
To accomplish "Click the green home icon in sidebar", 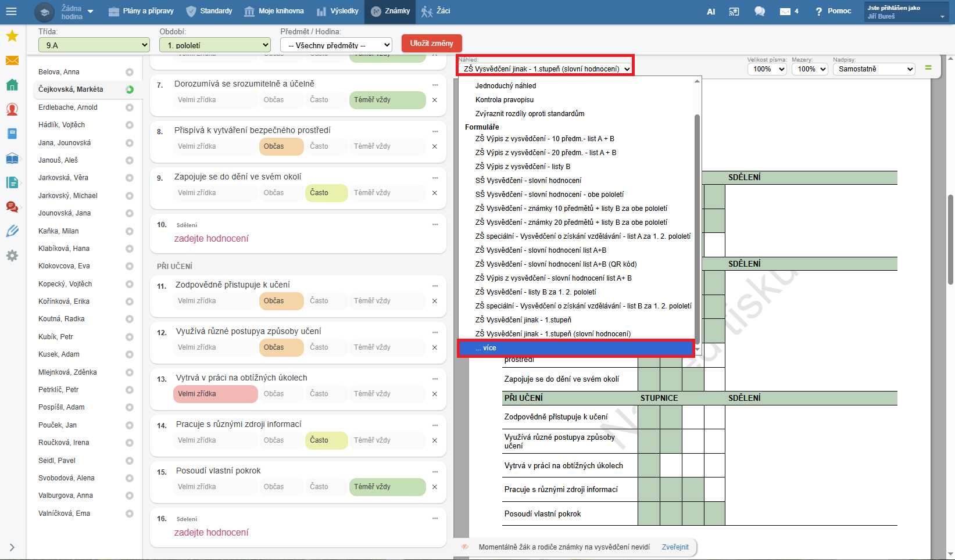I will [x=12, y=85].
